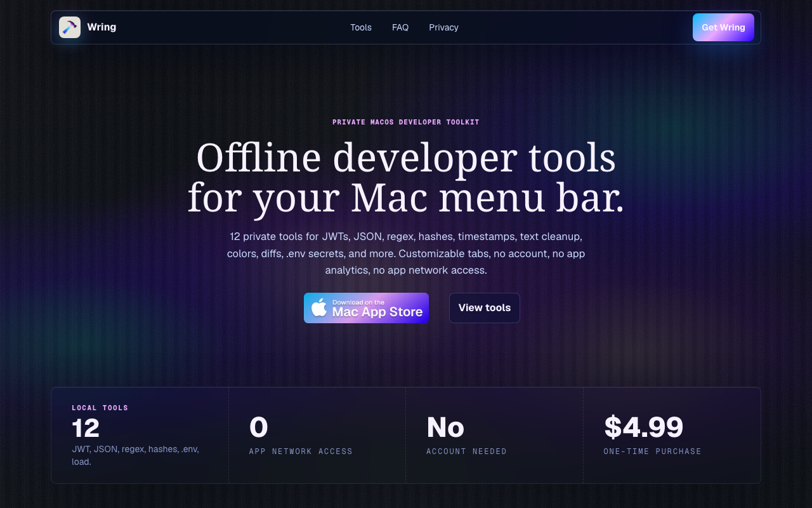Viewport: 812px width, 508px height.
Task: Click the main headline Offline developer tools
Action: (x=406, y=177)
